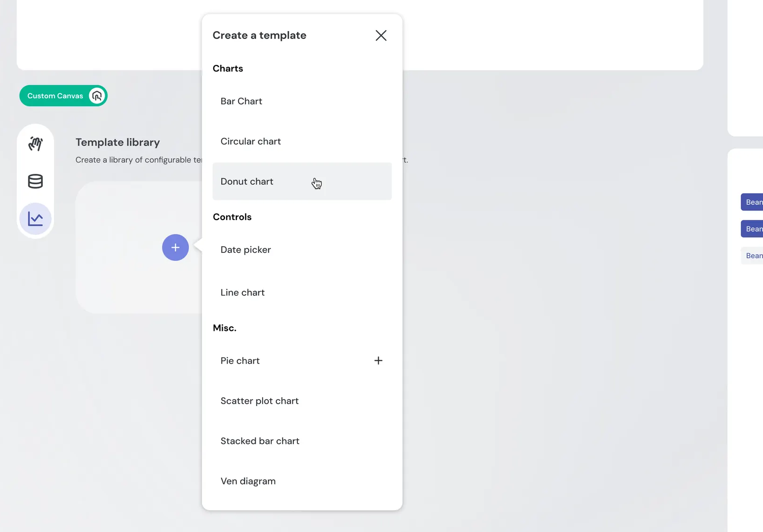Viewport: 763px width, 532px height.
Task: Select the line graph sidebar icon
Action: 35,219
